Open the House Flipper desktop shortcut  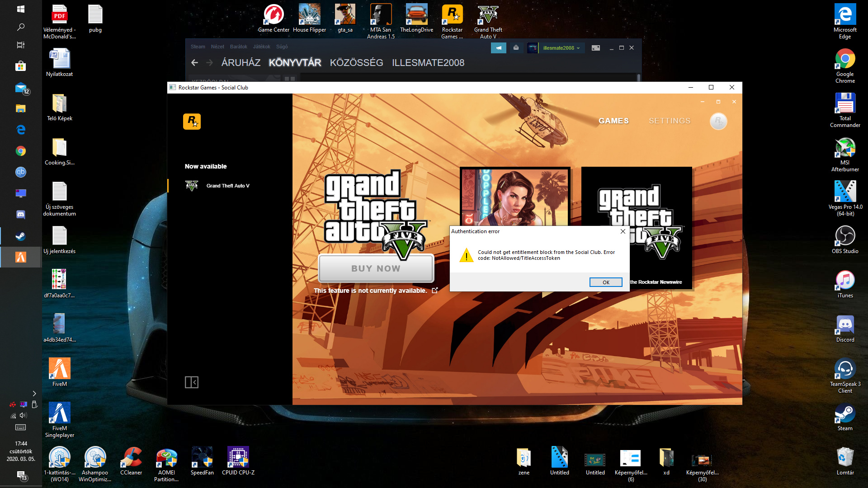point(309,19)
